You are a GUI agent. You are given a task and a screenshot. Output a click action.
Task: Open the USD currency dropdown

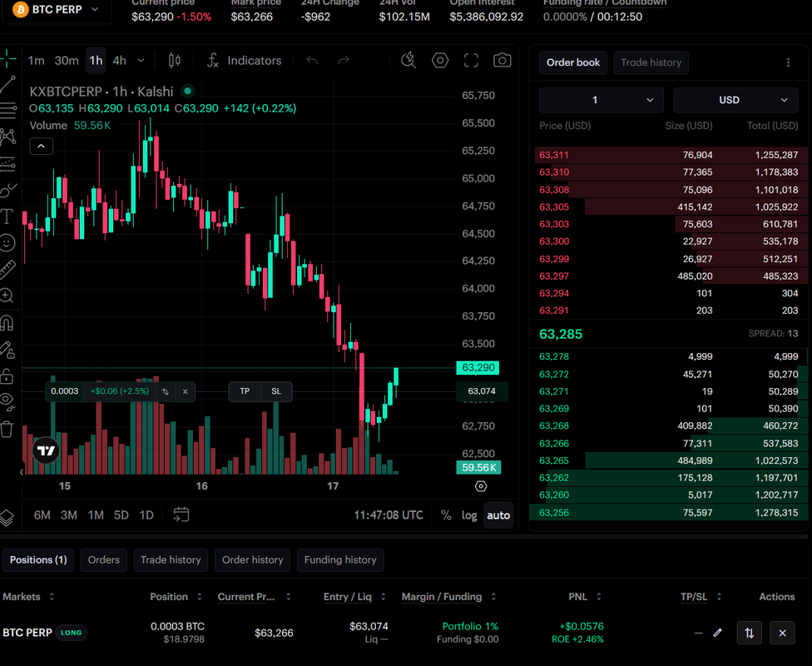(x=735, y=100)
